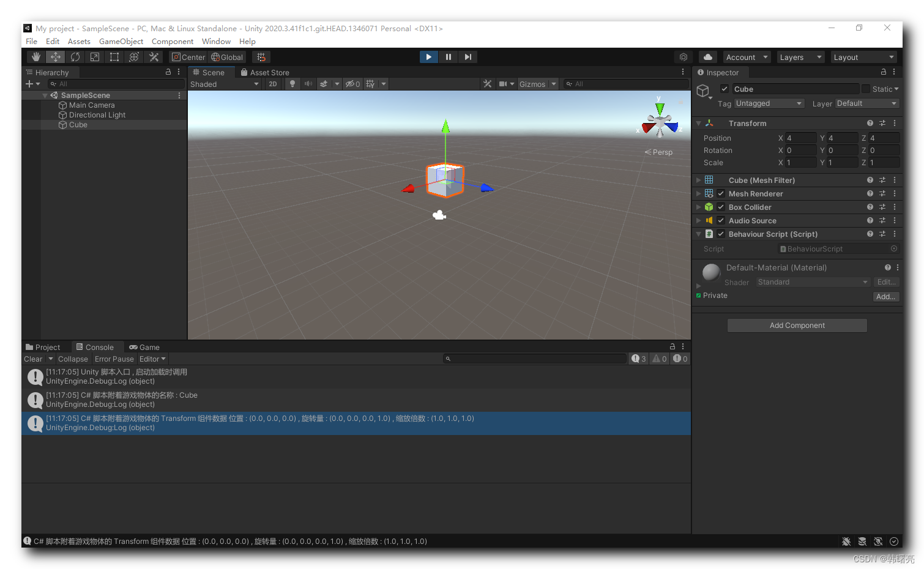Open the Tag dropdown showing Untagged
This screenshot has height=569, width=924.
[x=769, y=103]
